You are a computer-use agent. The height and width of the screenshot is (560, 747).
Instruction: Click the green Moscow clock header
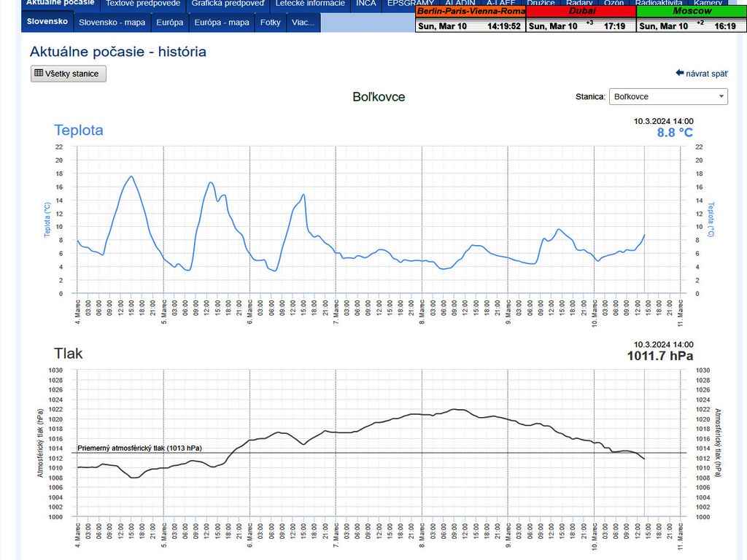pos(692,12)
